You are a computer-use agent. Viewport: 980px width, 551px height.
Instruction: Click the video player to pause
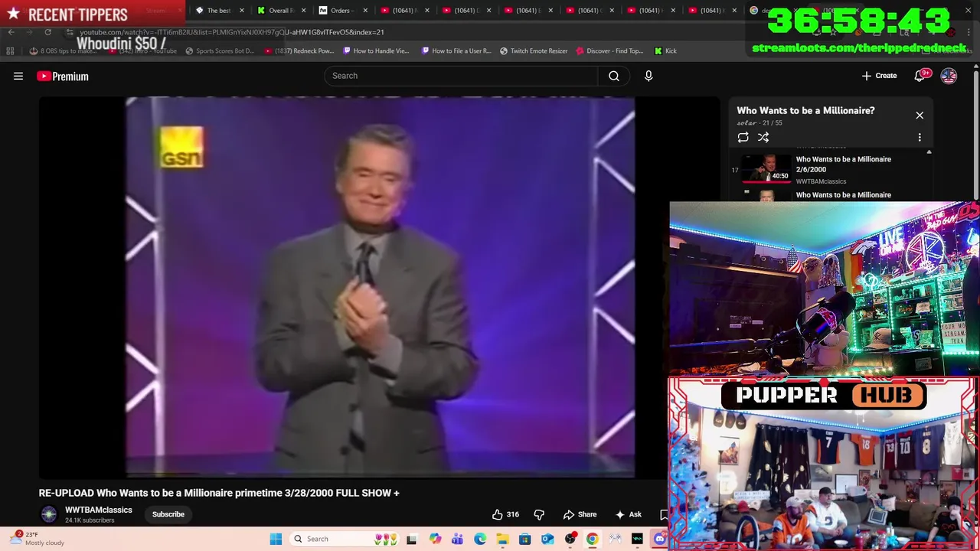point(380,288)
